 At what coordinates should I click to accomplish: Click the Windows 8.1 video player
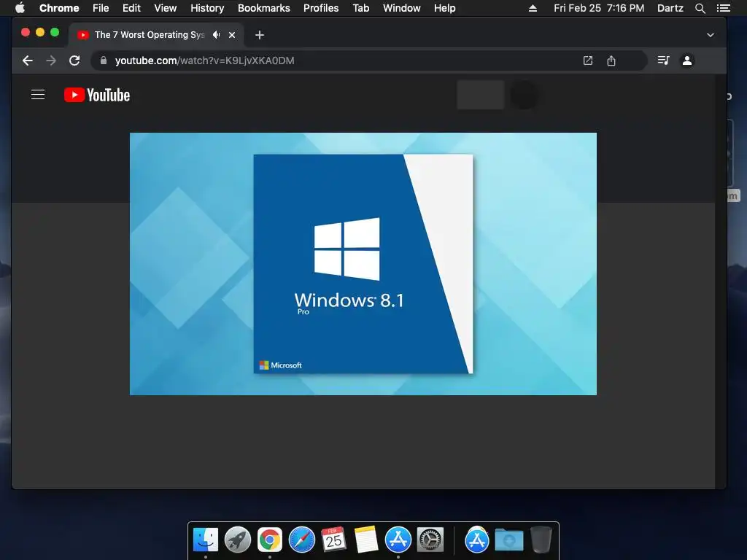tap(363, 264)
